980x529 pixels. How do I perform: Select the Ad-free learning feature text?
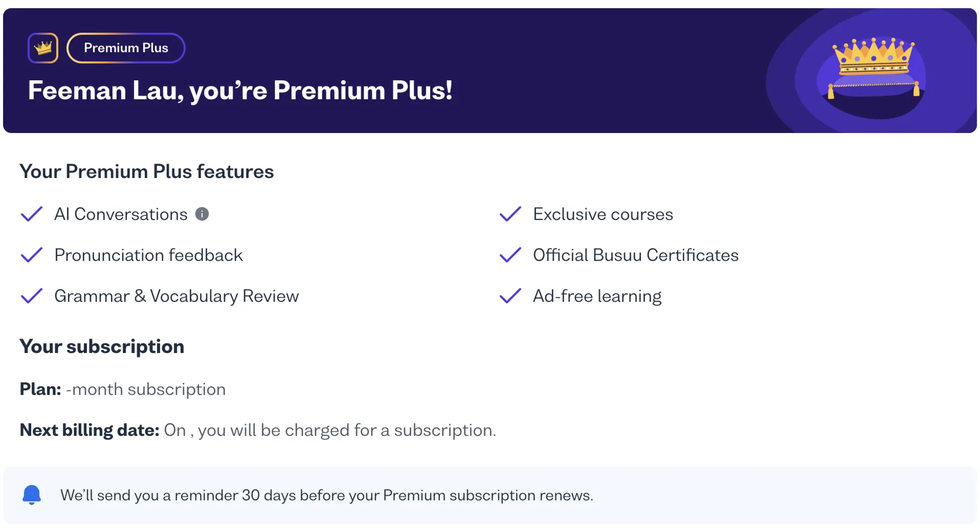tap(597, 296)
